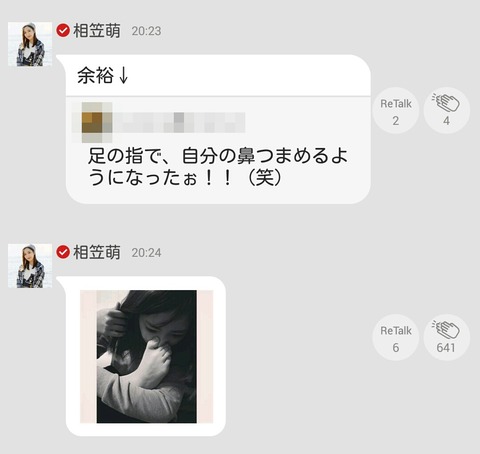Open the 20:24 post's profile avatar
The image size is (480, 454).
(30, 266)
